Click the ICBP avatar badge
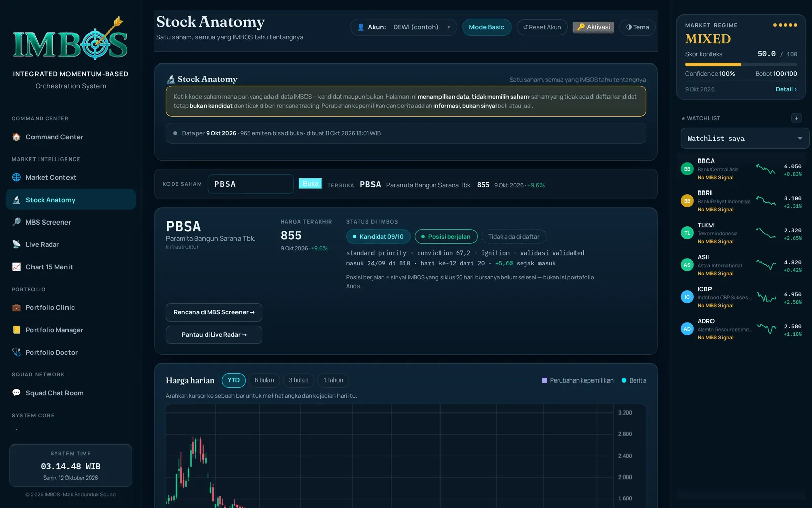This screenshot has width=812, height=508. coord(687,297)
